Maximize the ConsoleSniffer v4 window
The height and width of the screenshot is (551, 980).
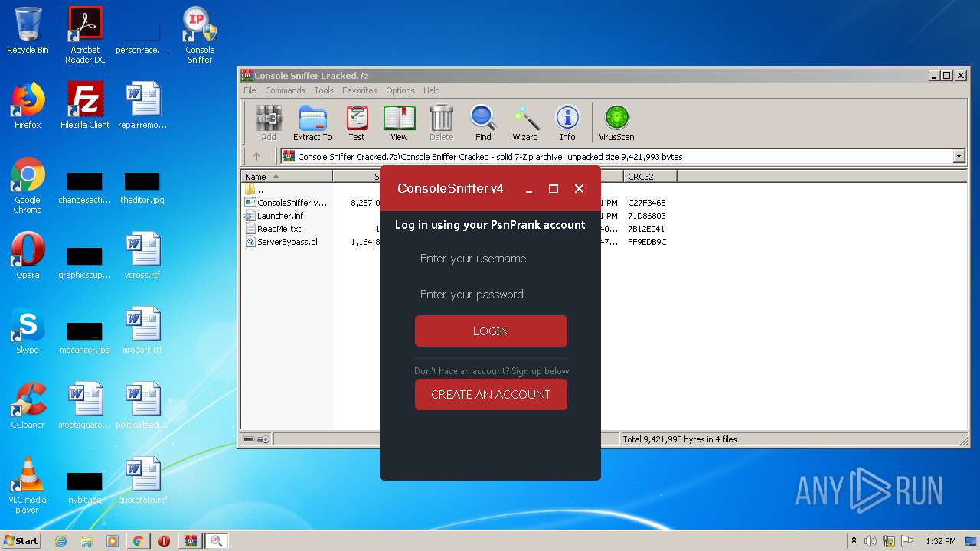[554, 189]
